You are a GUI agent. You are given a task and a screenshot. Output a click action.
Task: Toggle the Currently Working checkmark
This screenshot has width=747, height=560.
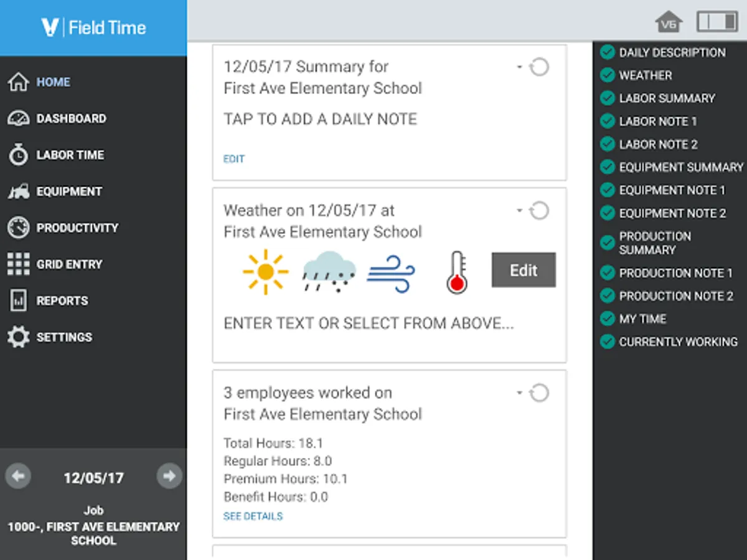tap(608, 342)
